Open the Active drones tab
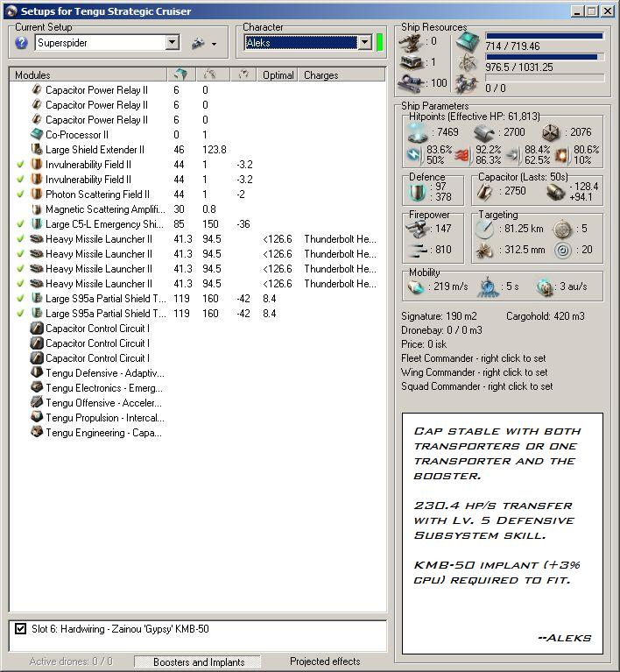 (x=71, y=661)
